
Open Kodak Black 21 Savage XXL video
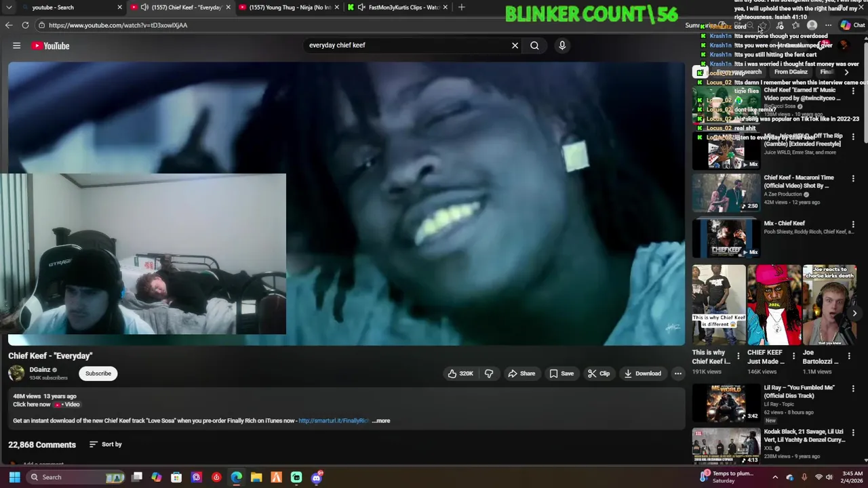point(726,445)
